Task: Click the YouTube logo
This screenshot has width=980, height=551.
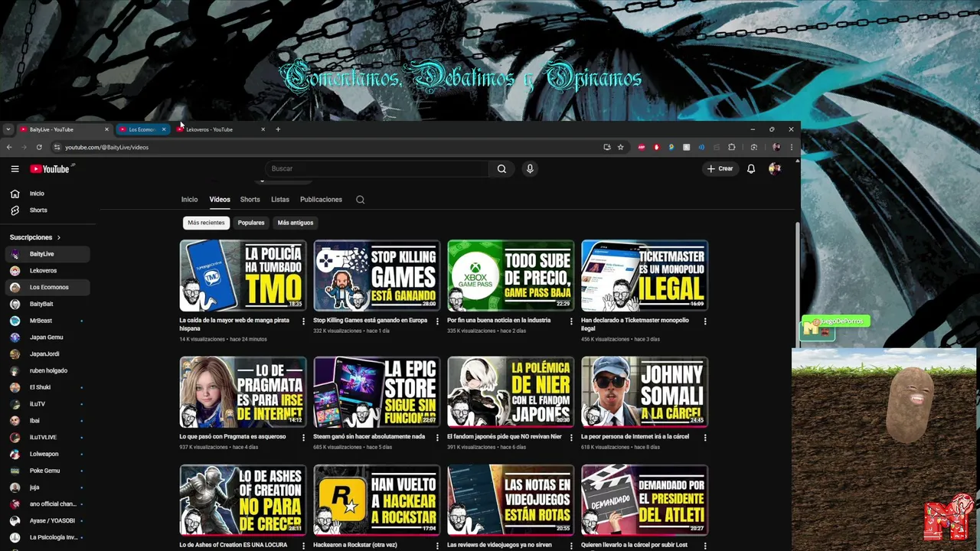Action: (50, 169)
